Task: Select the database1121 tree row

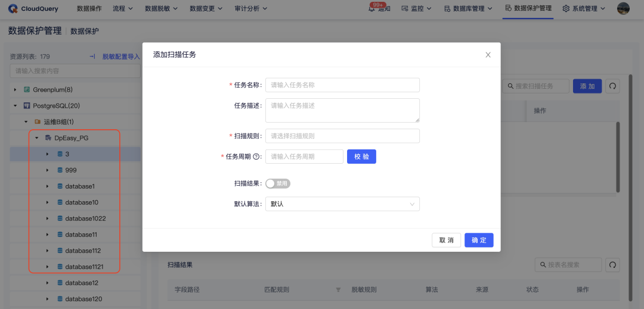Action: click(75, 267)
